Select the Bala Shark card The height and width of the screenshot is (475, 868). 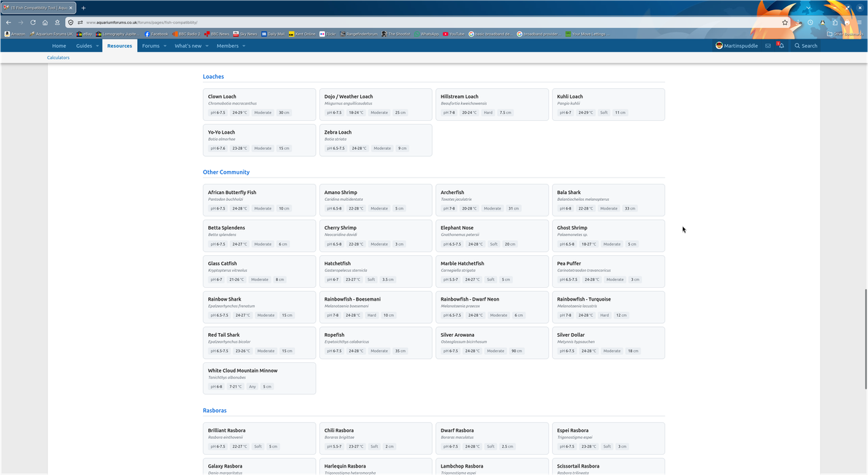click(609, 200)
